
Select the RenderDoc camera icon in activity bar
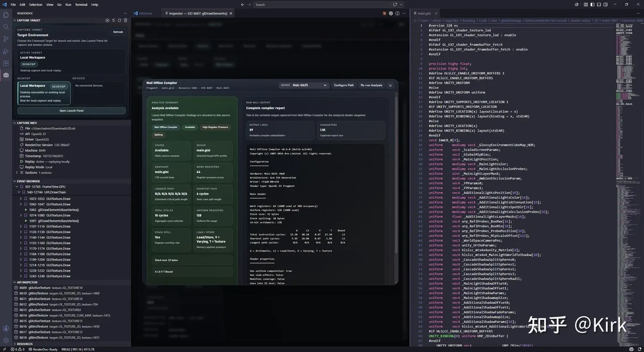coord(6,75)
